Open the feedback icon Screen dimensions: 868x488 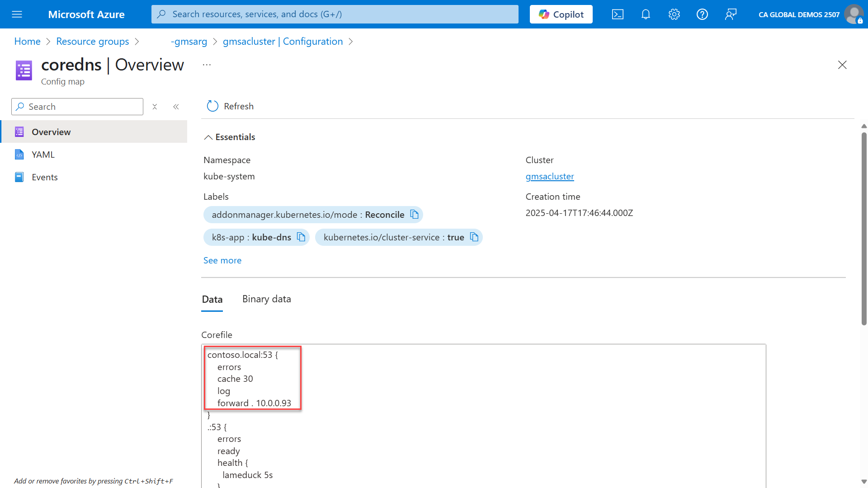[x=731, y=14]
